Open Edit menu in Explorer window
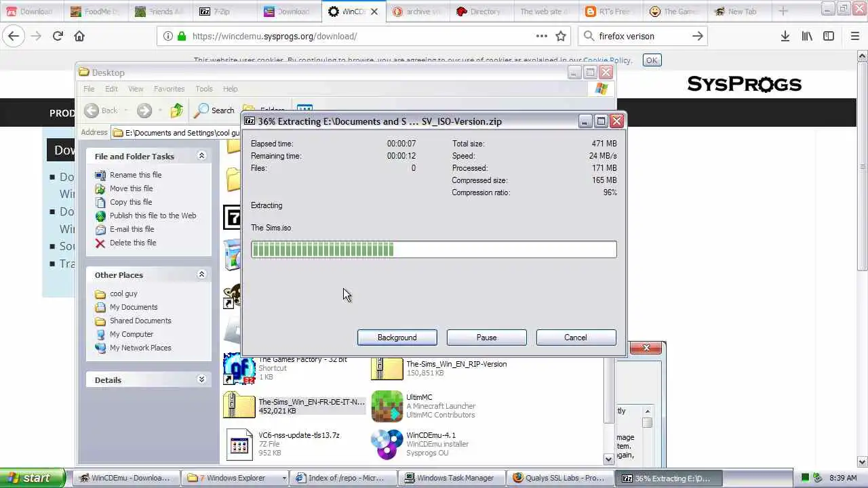This screenshot has height=488, width=868. pyautogui.click(x=111, y=89)
